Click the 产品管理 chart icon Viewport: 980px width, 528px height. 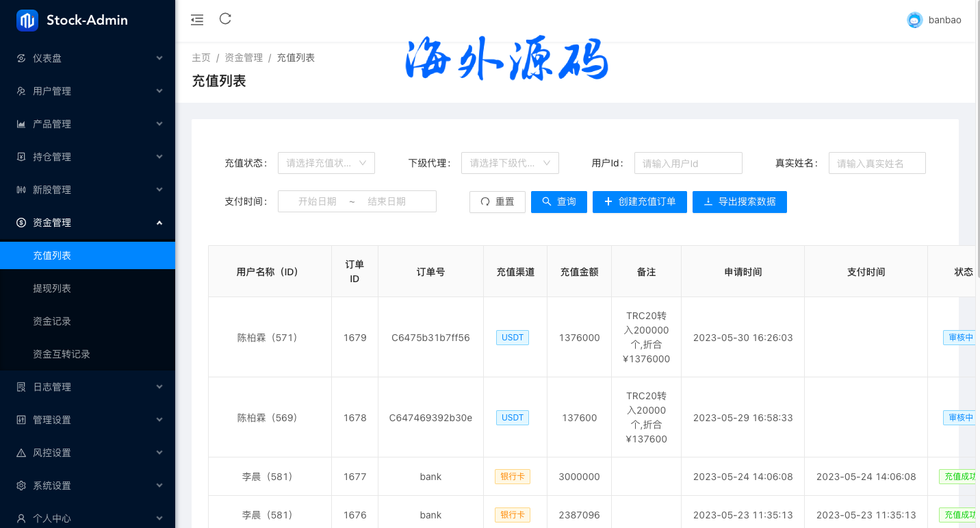pos(21,124)
